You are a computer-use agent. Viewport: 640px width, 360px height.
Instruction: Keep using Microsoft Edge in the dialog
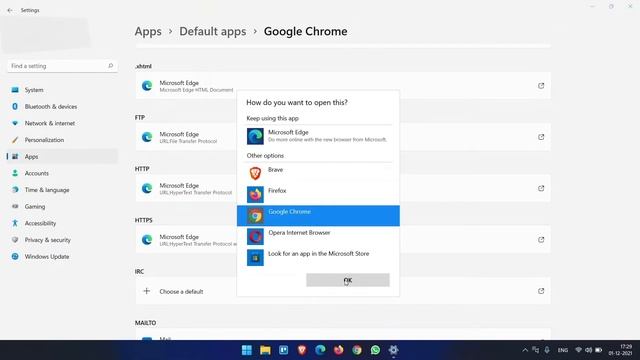click(x=318, y=136)
